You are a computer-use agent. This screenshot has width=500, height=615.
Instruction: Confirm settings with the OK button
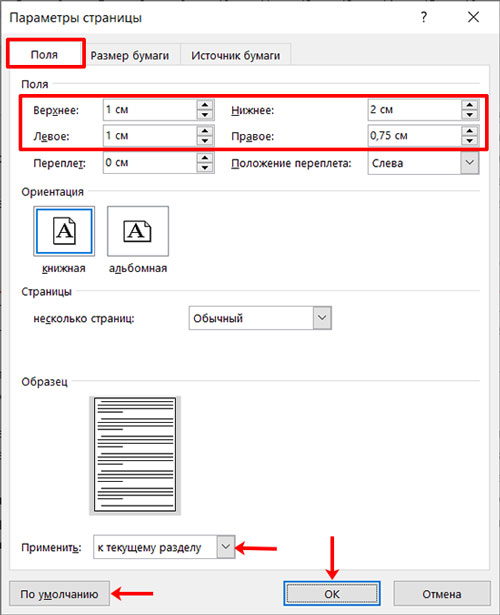pos(332,594)
